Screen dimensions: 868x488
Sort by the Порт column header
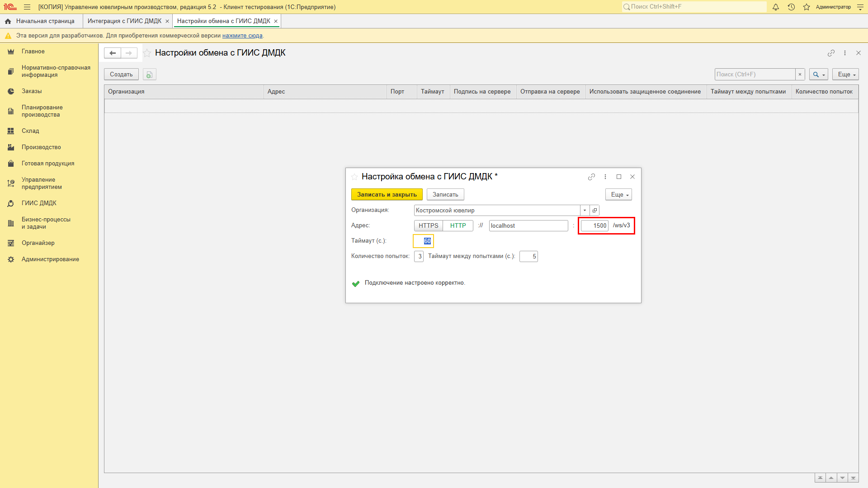402,92
